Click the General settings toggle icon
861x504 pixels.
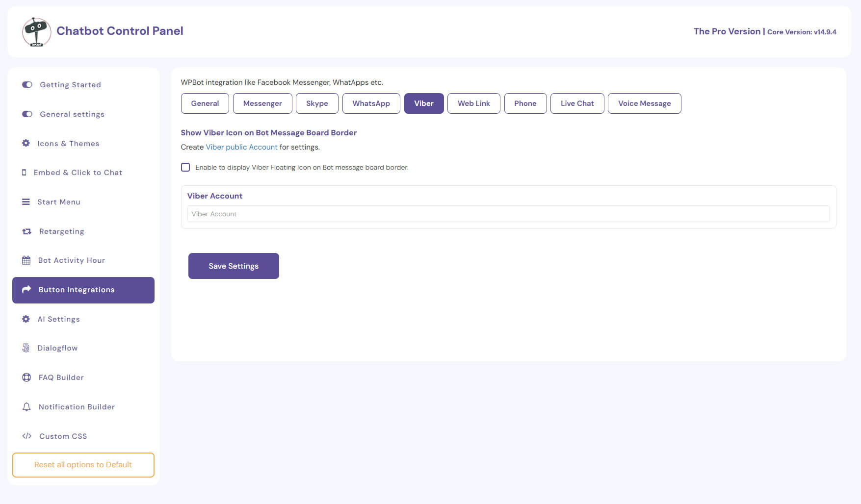[27, 114]
